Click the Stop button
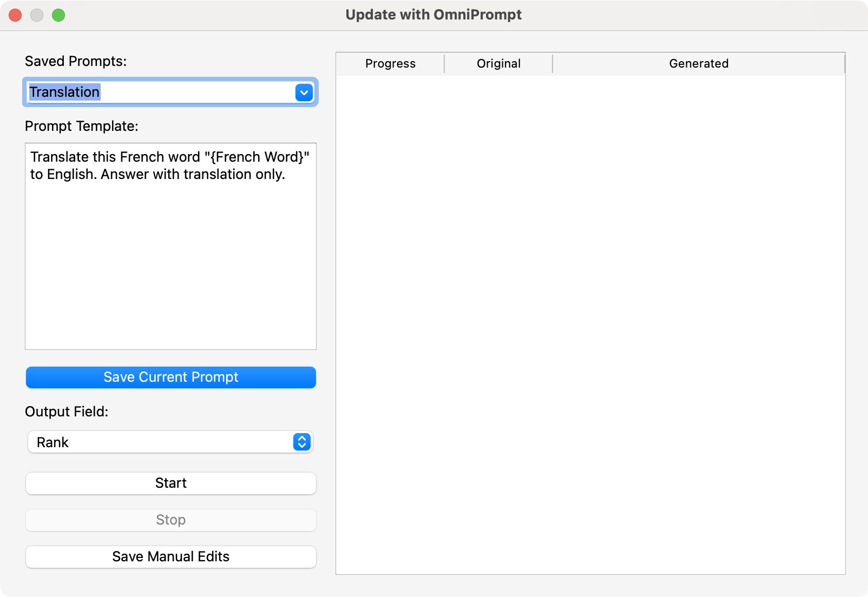The height and width of the screenshot is (597, 868). click(x=170, y=520)
